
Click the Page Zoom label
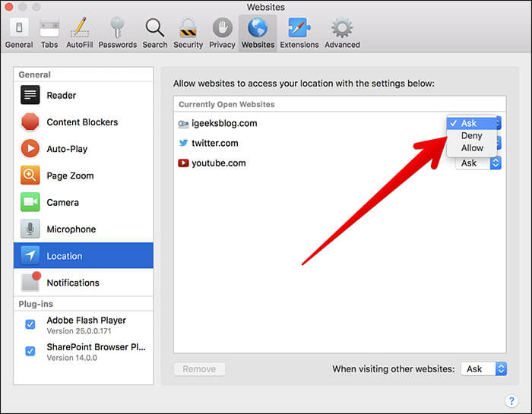(70, 175)
